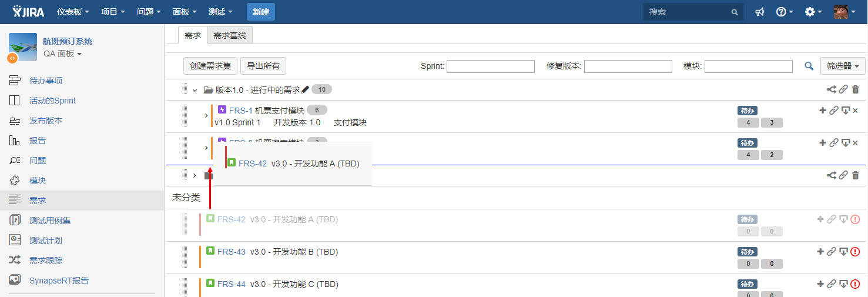
Task: Open the 测试 menu
Action: tap(220, 12)
